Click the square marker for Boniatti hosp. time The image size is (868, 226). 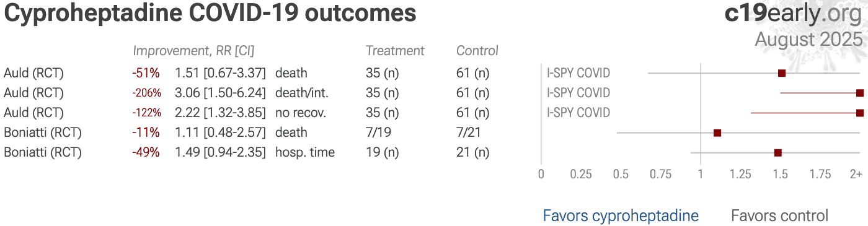(x=777, y=152)
